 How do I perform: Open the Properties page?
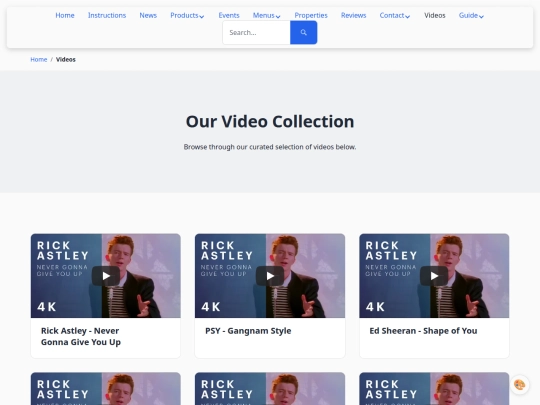coord(311,15)
